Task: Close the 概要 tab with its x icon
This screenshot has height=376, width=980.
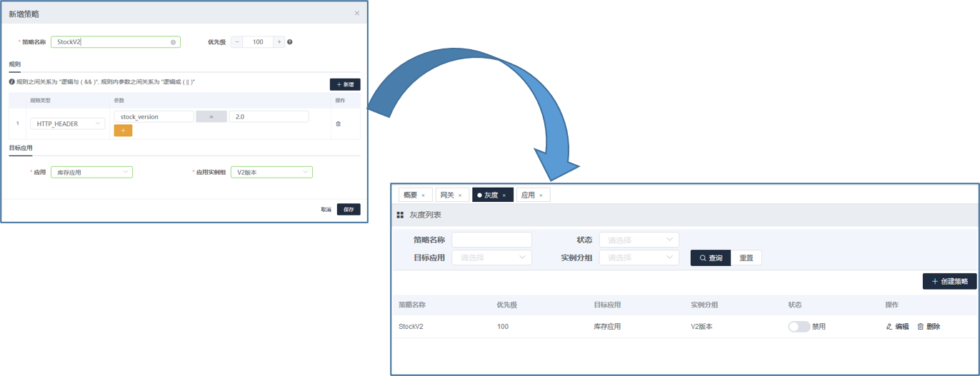Action: coord(423,195)
